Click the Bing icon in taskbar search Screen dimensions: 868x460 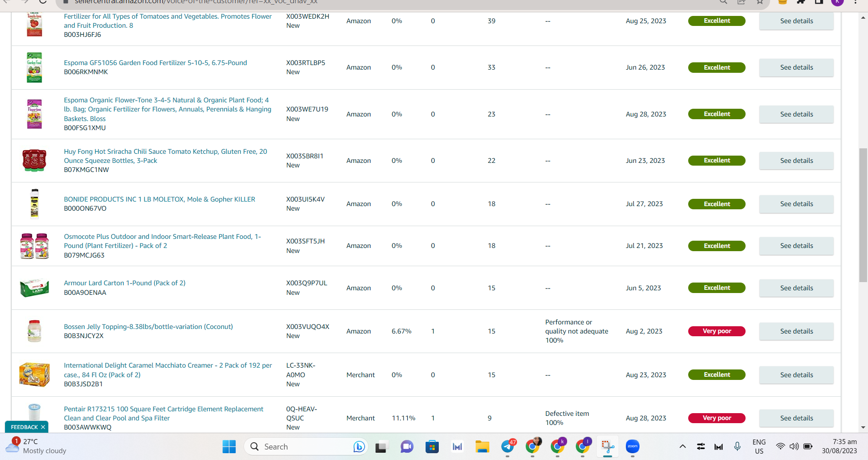pos(359,447)
